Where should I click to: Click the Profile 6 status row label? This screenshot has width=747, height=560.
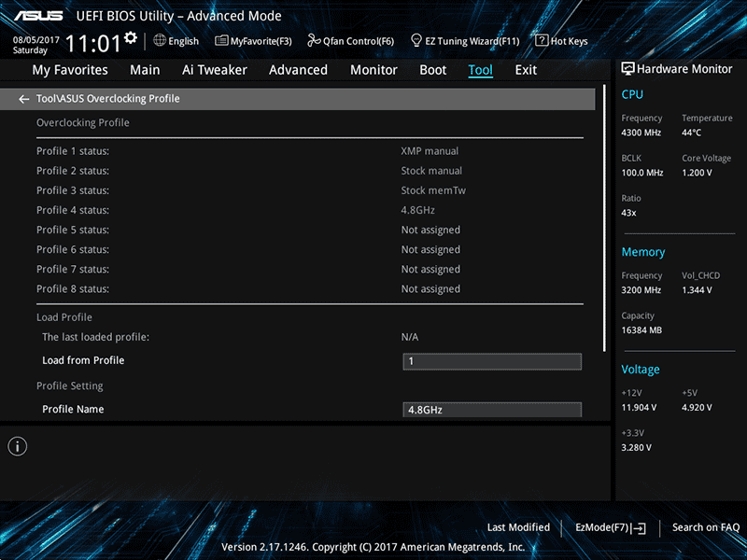pos(73,249)
